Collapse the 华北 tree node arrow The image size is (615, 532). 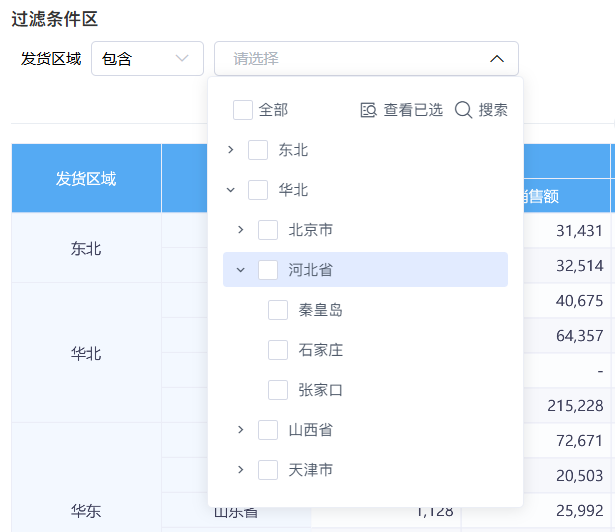coord(231,190)
